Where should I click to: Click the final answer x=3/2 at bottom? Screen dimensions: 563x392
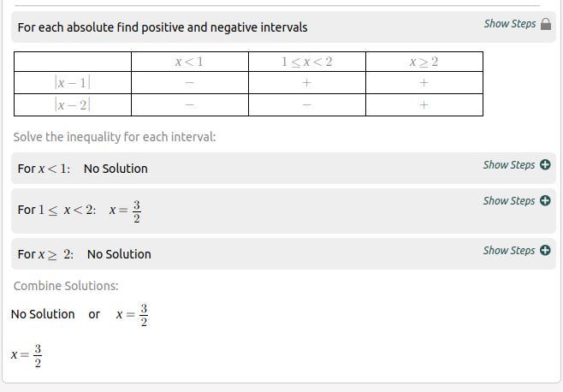click(27, 356)
